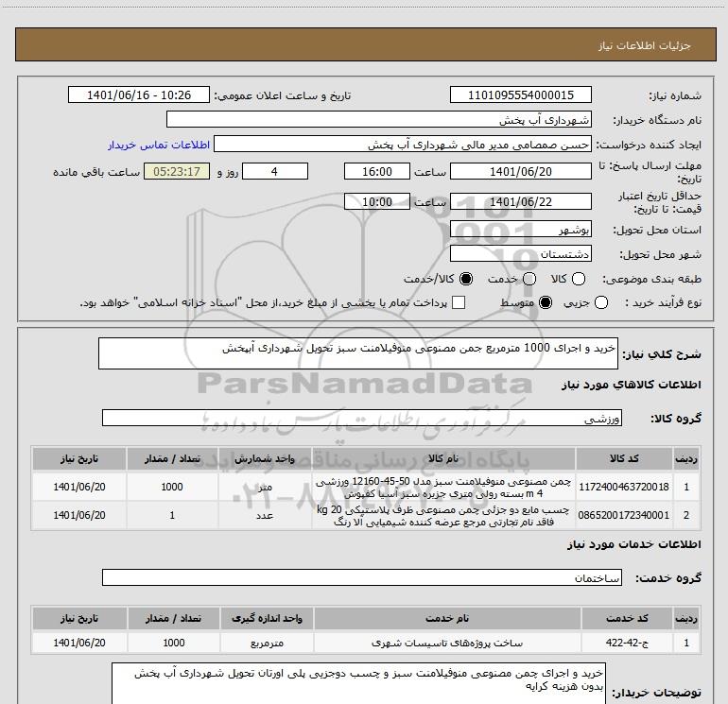The width and height of the screenshot is (728, 704).
Task: Click the requester field حسن صمصامی
Action: click(x=403, y=145)
